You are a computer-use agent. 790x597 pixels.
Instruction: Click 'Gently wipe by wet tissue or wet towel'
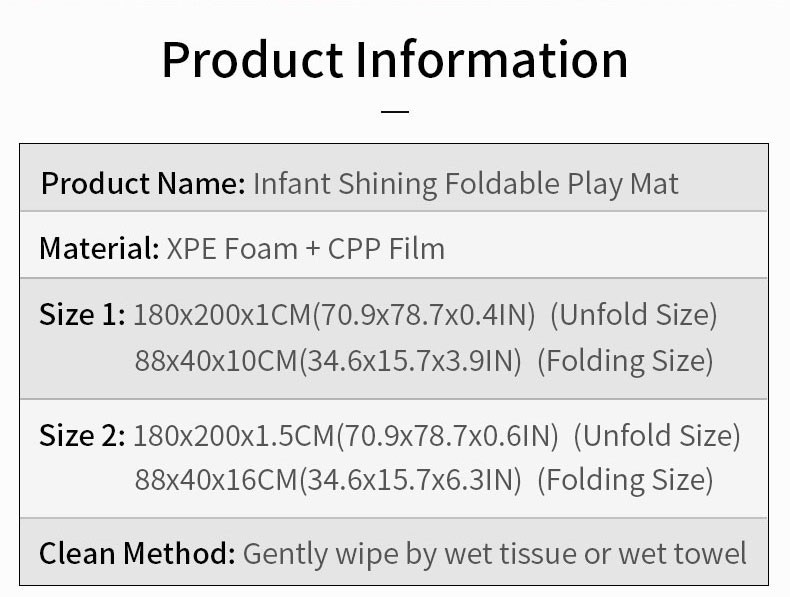click(x=495, y=553)
